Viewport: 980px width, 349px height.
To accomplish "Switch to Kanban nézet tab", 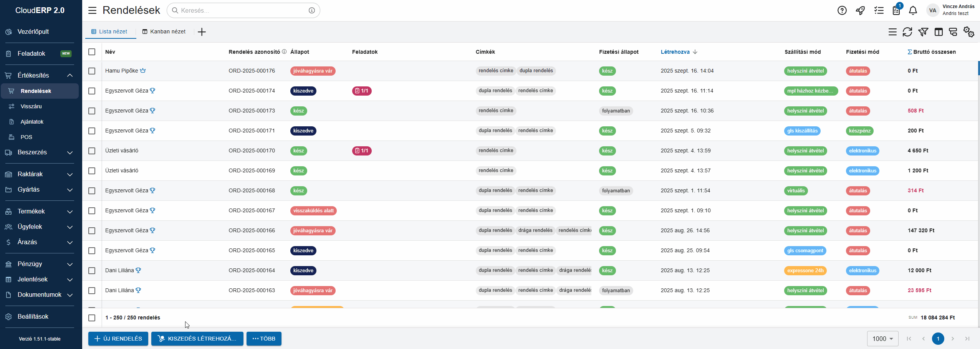I will click(164, 32).
